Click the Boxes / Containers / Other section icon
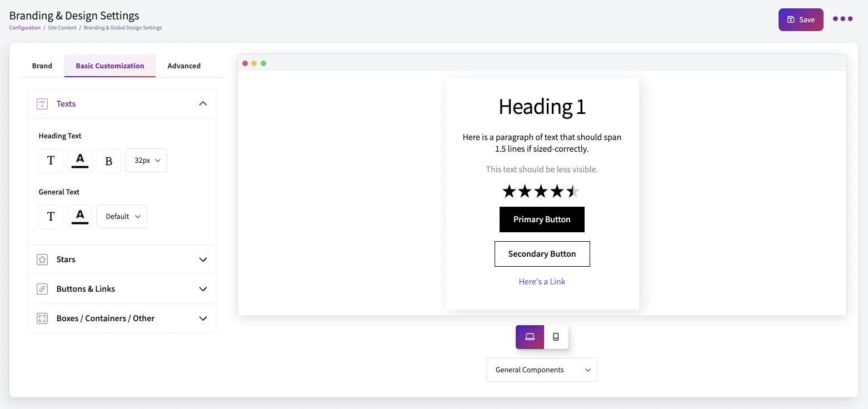 [42, 318]
